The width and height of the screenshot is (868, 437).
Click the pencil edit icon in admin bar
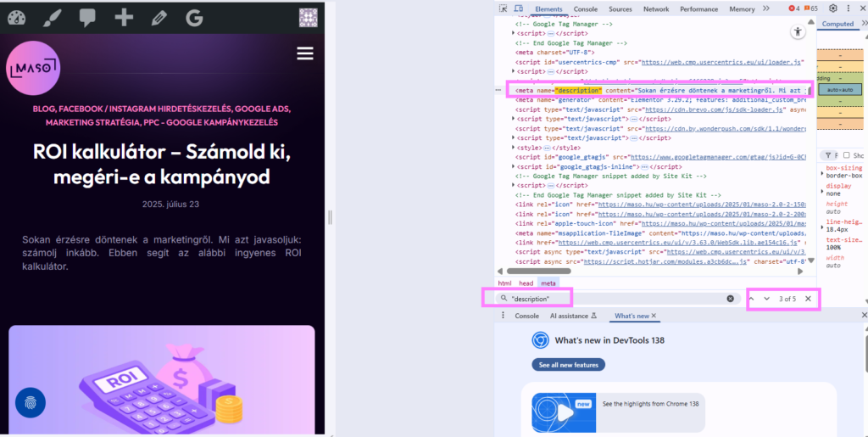159,19
